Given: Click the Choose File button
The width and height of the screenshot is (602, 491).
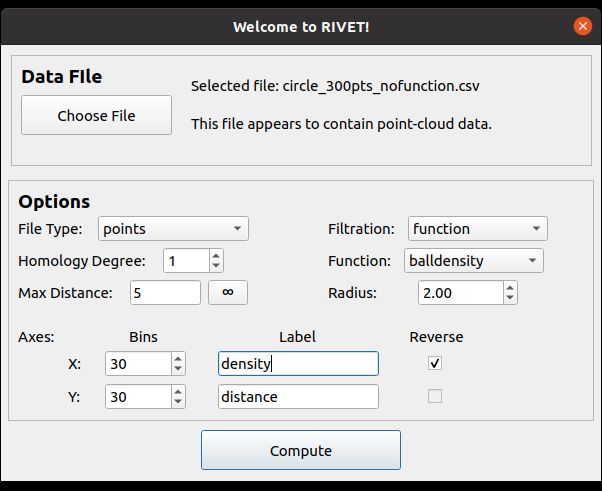Looking at the screenshot, I should tap(96, 115).
